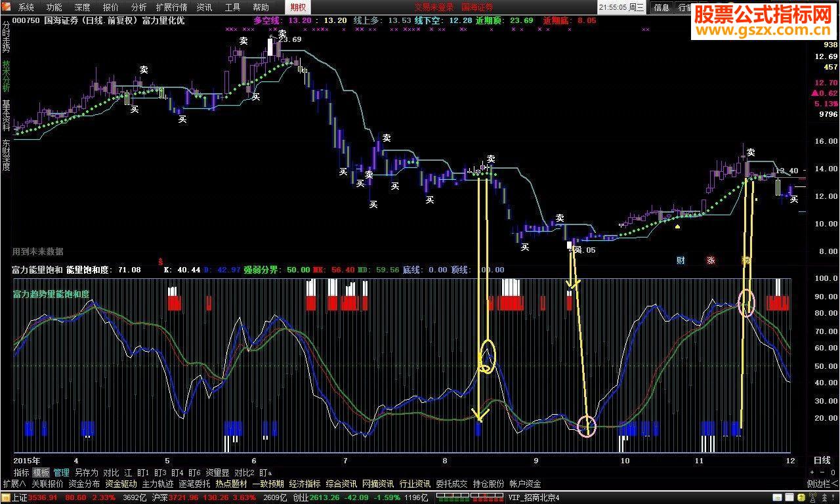The width and height of the screenshot is (840, 504).
Task: Open the 主力轨迹 tab
Action: tap(157, 484)
